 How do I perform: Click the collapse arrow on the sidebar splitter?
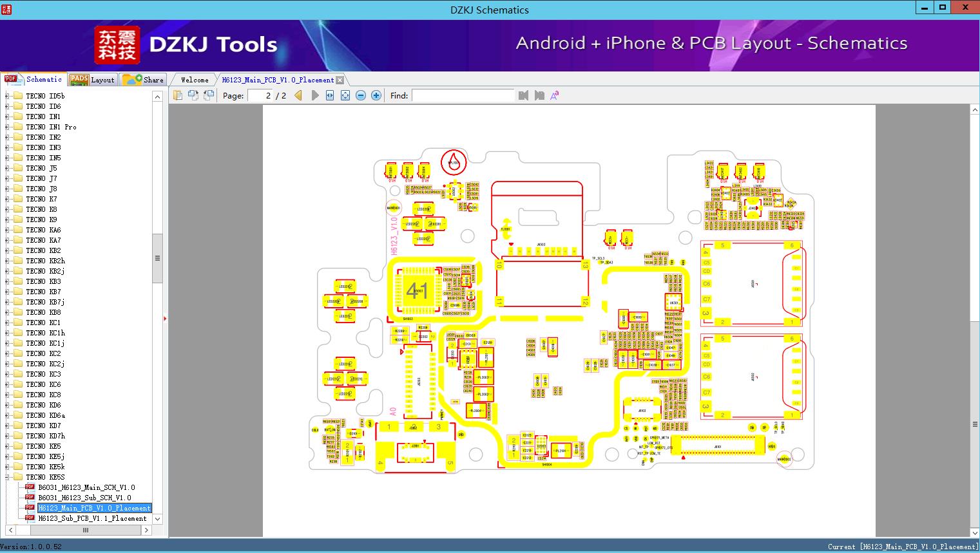pyautogui.click(x=165, y=319)
